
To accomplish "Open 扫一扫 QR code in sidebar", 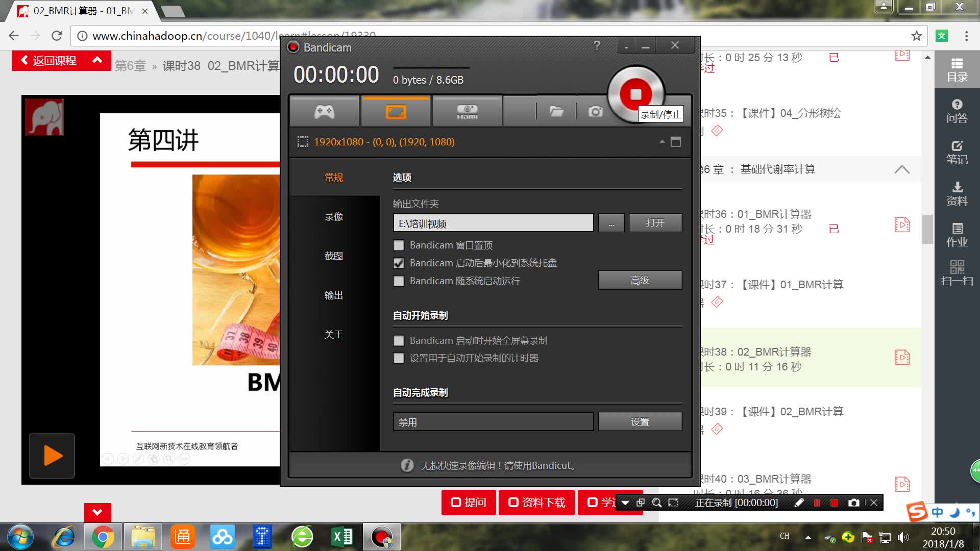I will 957,273.
